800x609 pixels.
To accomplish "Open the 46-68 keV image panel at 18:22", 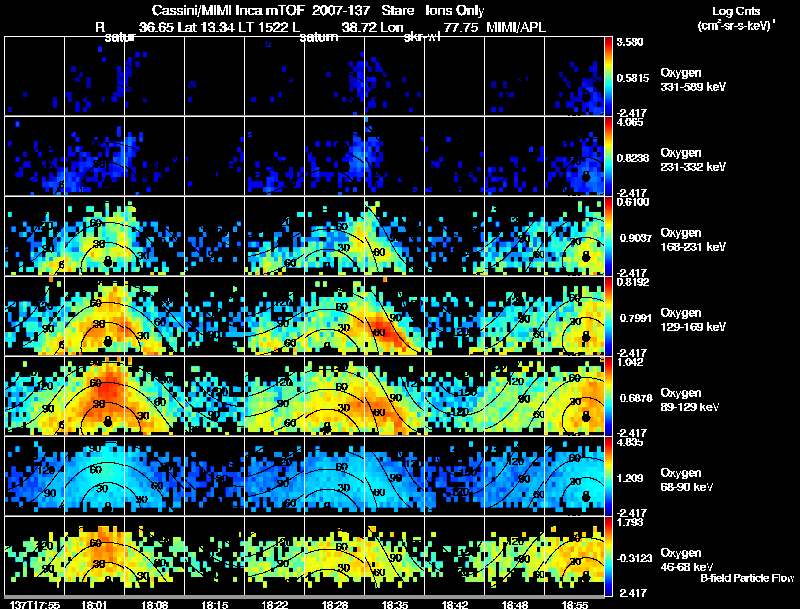I will coord(274,556).
